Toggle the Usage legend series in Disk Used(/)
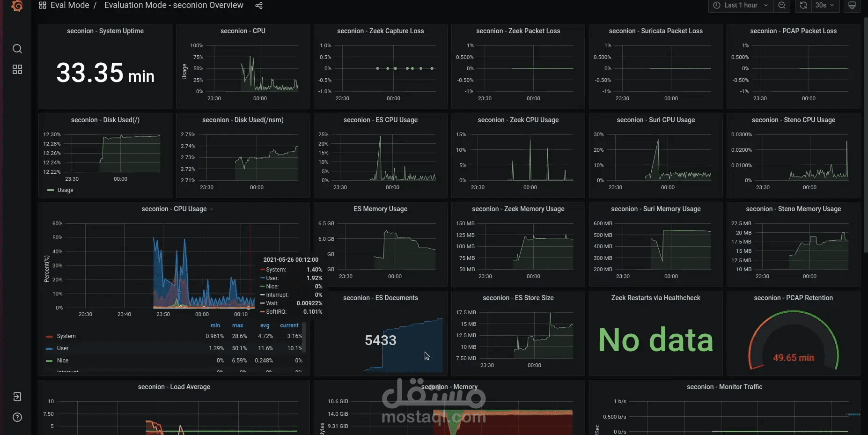The image size is (868, 435). coord(66,190)
